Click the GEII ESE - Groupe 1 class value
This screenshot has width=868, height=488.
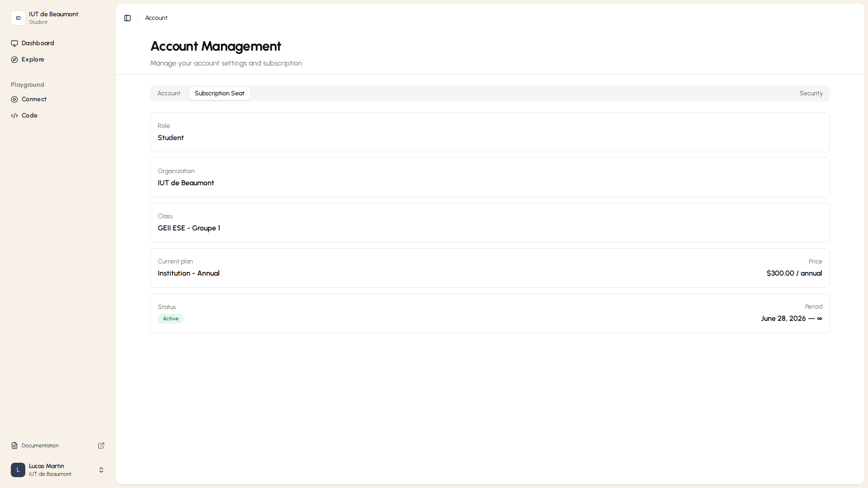pyautogui.click(x=189, y=228)
